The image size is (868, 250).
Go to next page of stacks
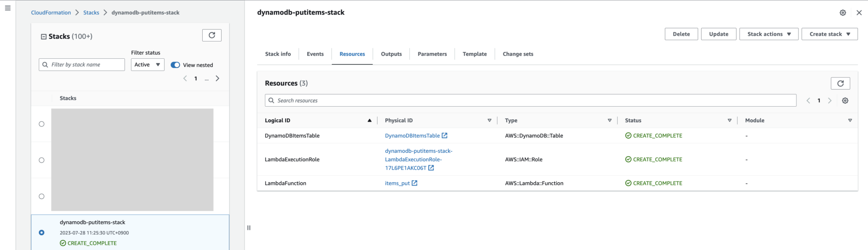coord(217,78)
